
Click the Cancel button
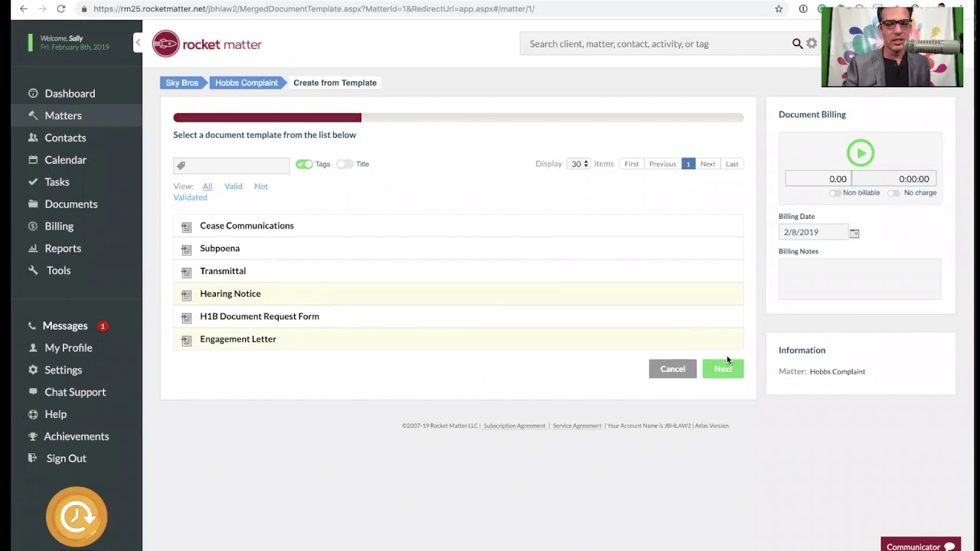point(673,369)
